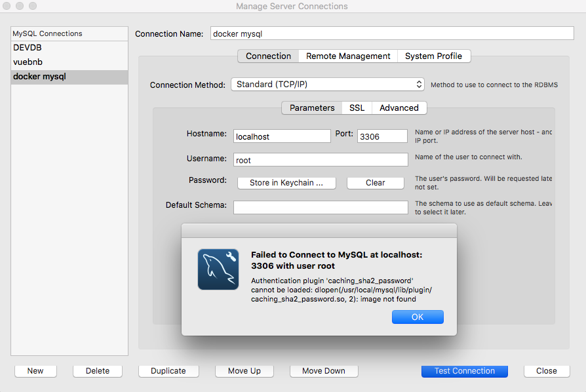This screenshot has width=586, height=392.
Task: Clear the stored password
Action: 375,183
